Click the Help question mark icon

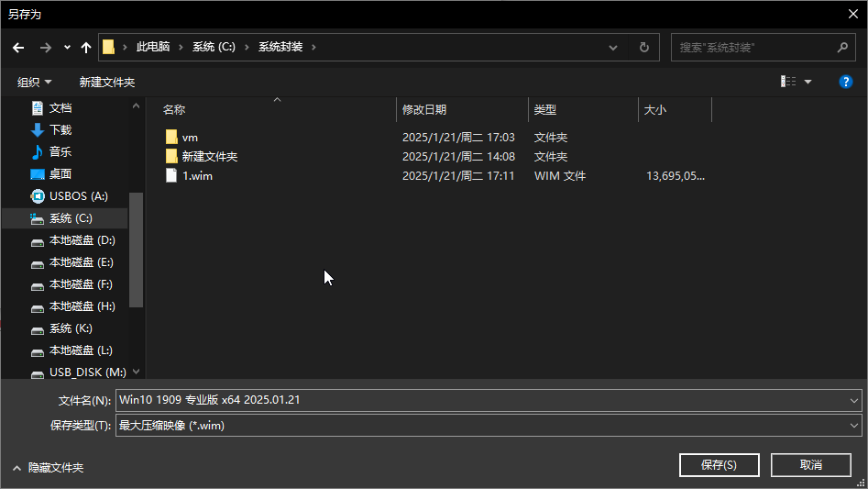(x=846, y=82)
